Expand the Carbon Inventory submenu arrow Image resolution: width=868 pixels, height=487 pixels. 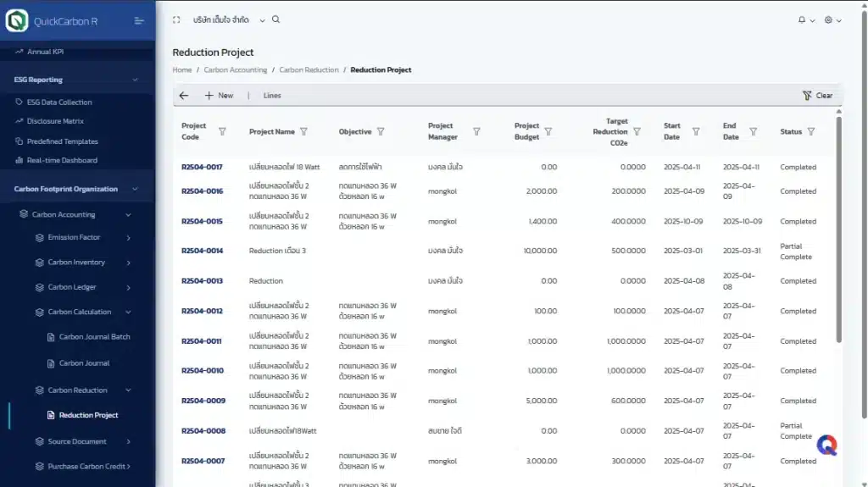129,263
